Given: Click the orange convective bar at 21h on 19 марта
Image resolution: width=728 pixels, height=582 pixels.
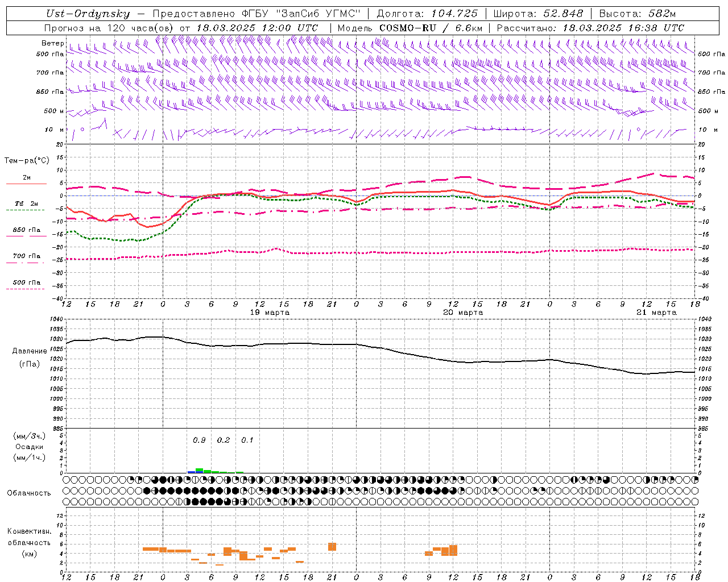Looking at the screenshot, I should [332, 547].
